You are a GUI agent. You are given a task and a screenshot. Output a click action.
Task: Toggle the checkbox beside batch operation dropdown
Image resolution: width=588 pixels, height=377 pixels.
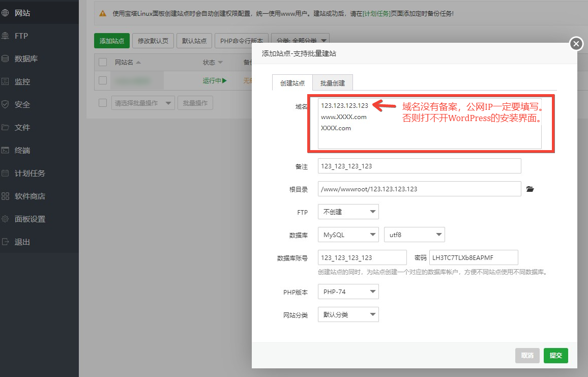[x=103, y=103]
